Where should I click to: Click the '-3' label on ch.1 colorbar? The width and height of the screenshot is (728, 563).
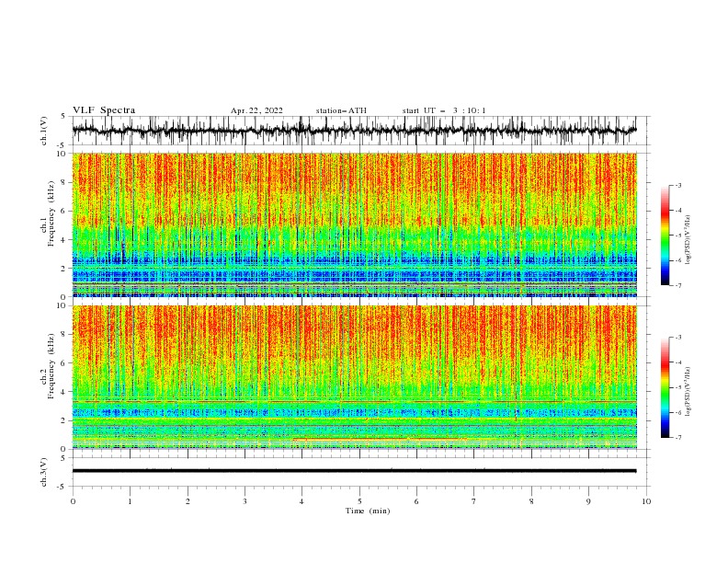point(678,185)
